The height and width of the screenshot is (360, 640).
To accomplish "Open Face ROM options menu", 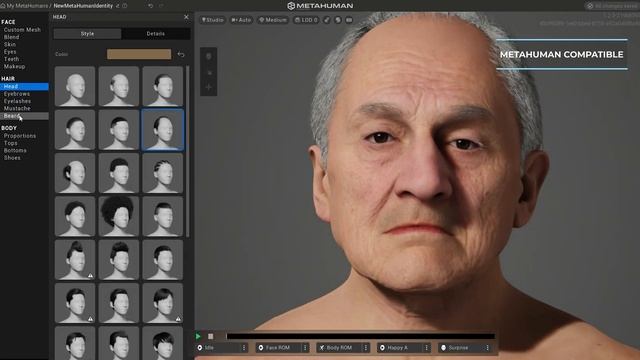I will coord(305,348).
